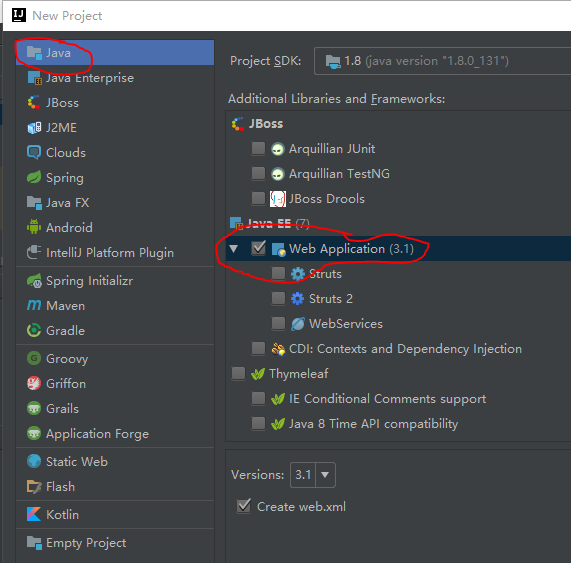Tick the Struts checkbox
Viewport: 571px width, 563px height.
coord(279,273)
